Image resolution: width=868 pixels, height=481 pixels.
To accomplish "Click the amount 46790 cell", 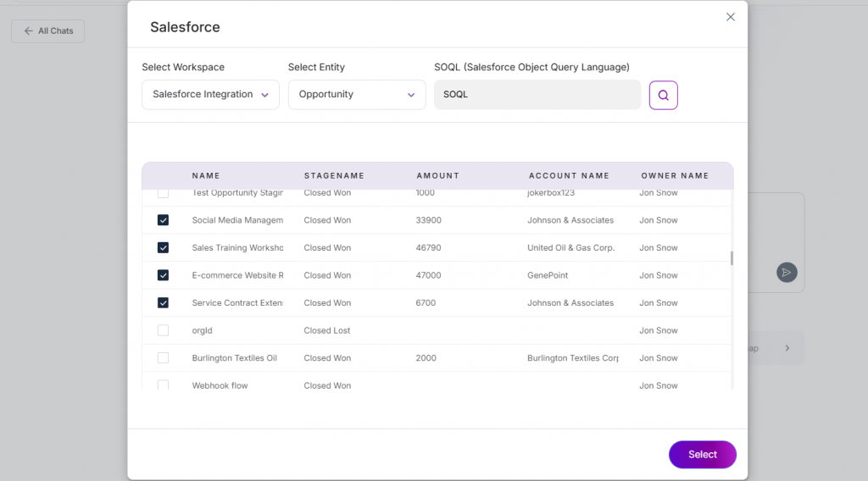I will click(x=428, y=247).
